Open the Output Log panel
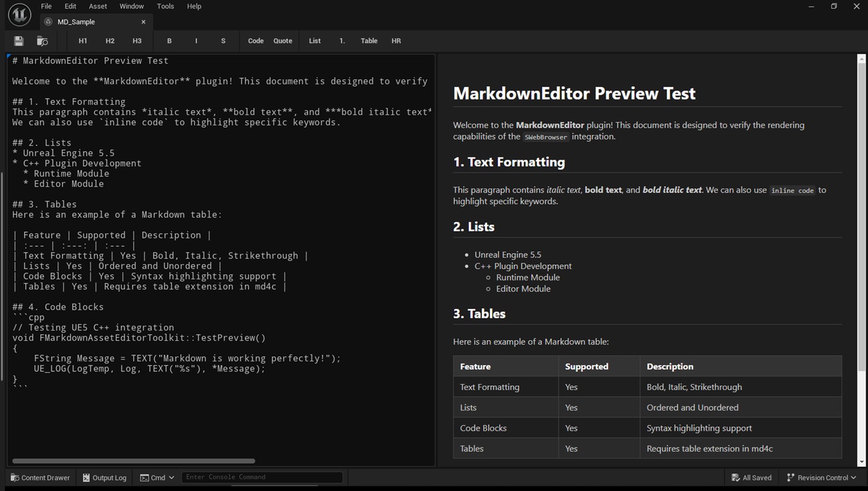 [105, 477]
